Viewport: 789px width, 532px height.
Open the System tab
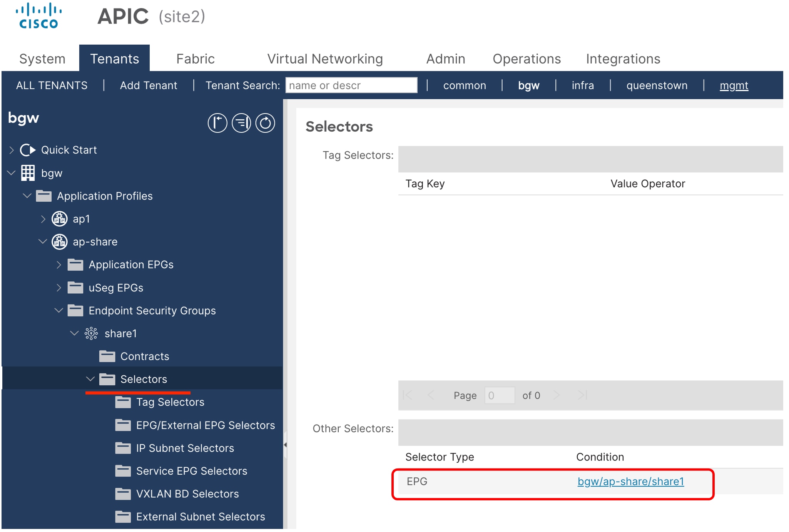(42, 59)
